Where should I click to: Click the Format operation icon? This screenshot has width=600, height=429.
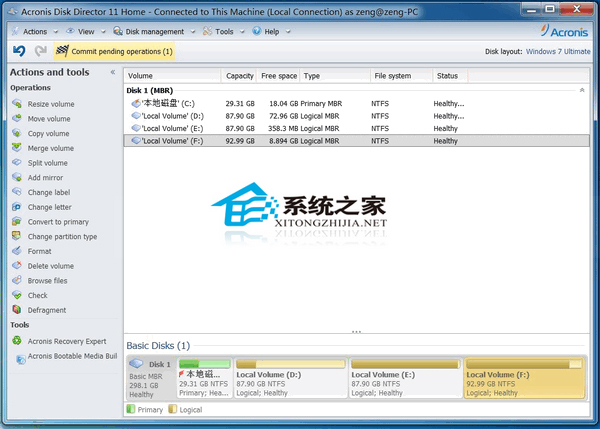point(17,251)
